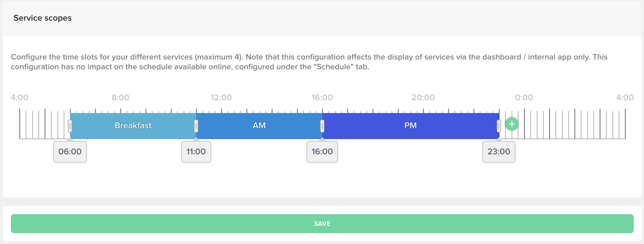The height and width of the screenshot is (244, 644).
Task: Click the leftmost 4:00 timeline label
Action: click(20, 98)
